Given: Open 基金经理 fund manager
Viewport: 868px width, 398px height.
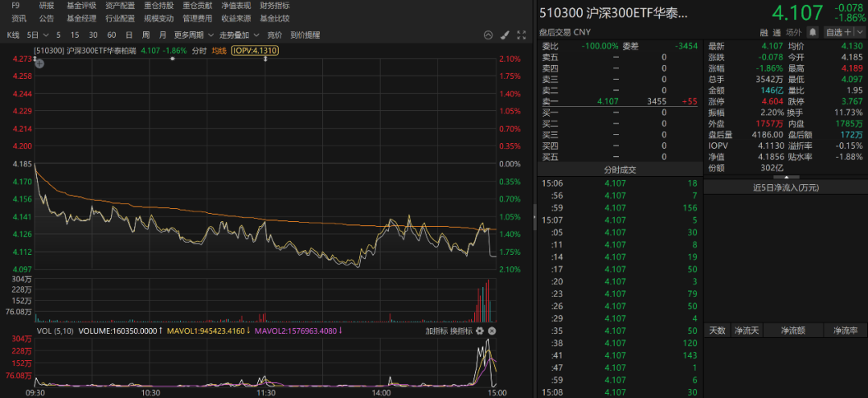Looking at the screenshot, I should [81, 18].
